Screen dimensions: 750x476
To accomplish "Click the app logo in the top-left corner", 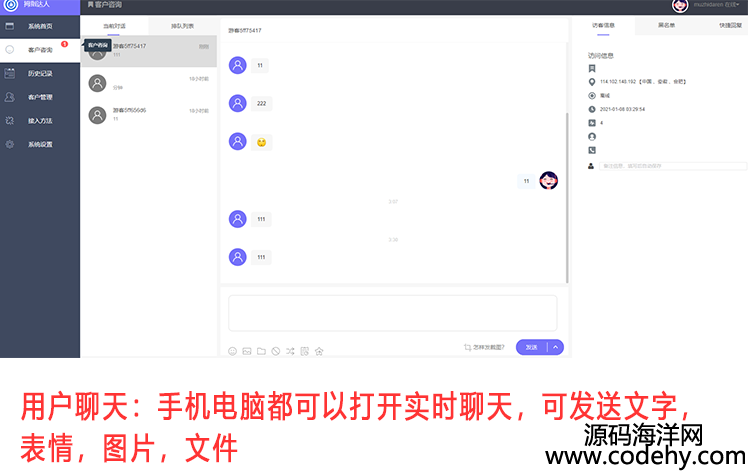I will [11, 5].
